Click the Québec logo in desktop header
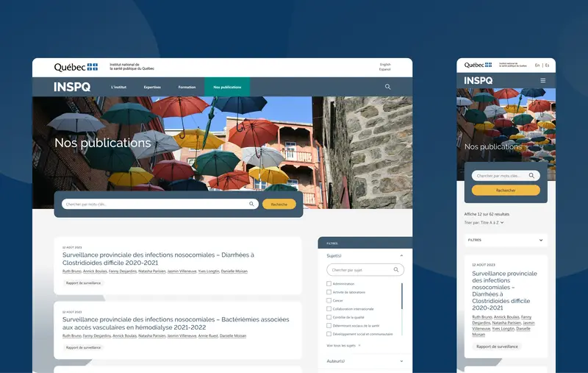 (x=76, y=67)
